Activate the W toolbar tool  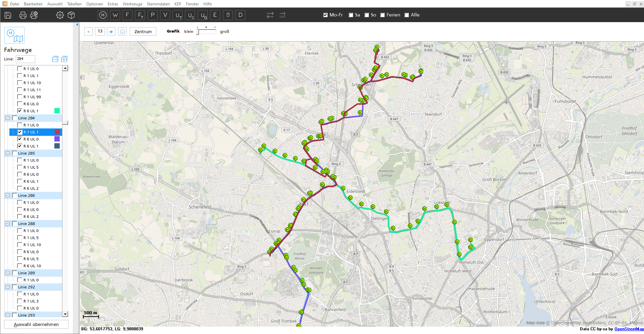[115, 15]
